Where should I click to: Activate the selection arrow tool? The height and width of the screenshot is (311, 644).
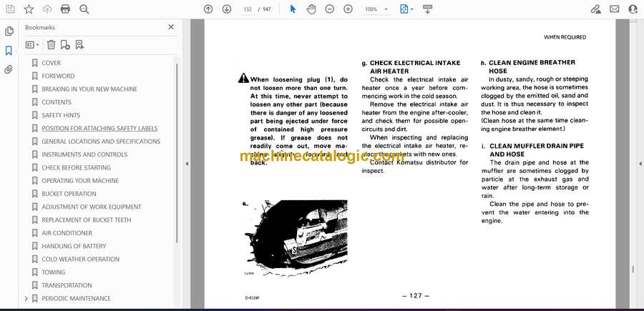coord(293,9)
